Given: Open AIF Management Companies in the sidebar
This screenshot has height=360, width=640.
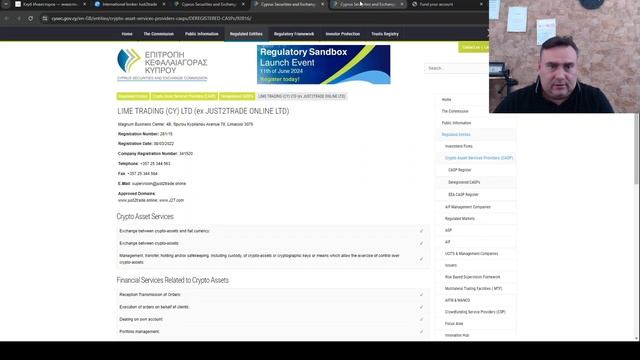Looking at the screenshot, I should coord(468,207).
